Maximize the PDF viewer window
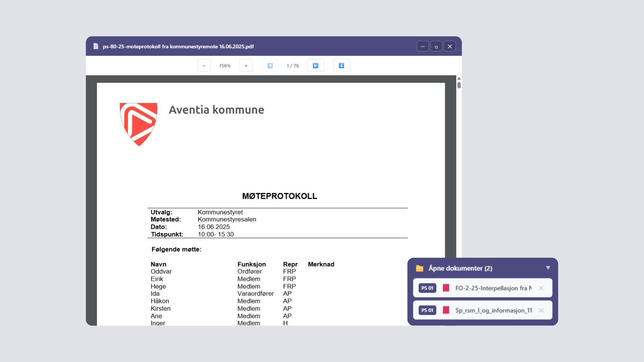644x362 pixels. (x=436, y=46)
